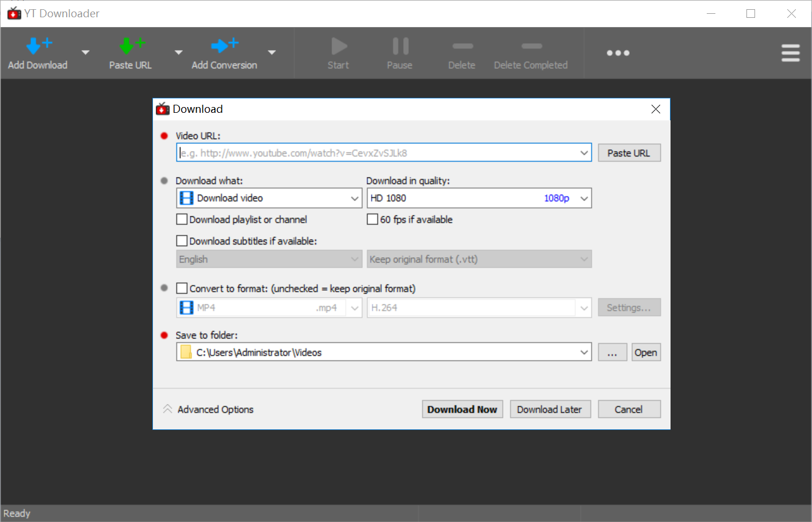Click the blue 1080p quality label

tap(557, 198)
